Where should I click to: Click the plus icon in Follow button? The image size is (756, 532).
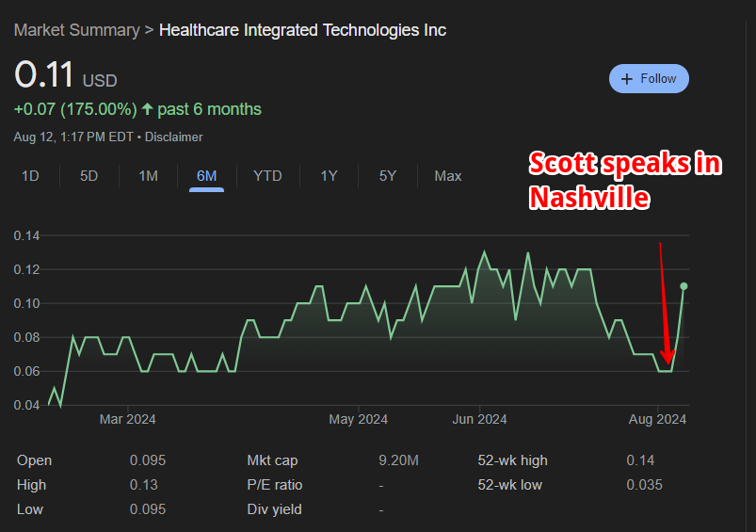click(627, 79)
